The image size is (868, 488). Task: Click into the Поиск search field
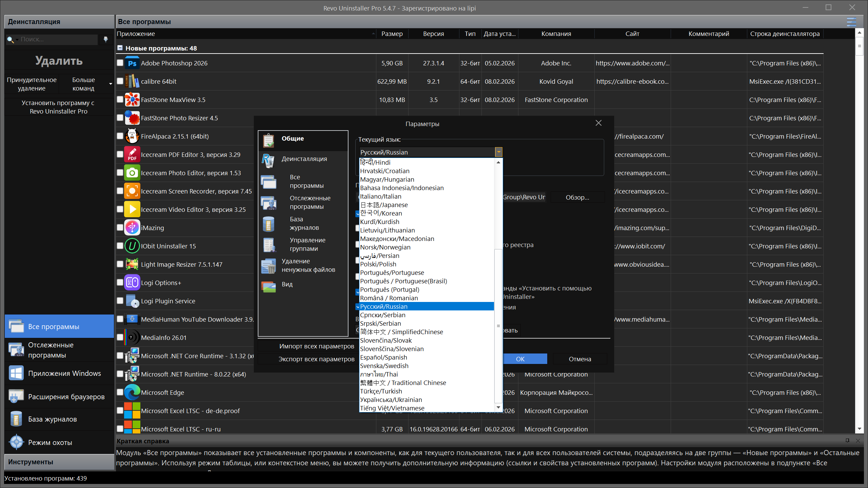coord(58,39)
